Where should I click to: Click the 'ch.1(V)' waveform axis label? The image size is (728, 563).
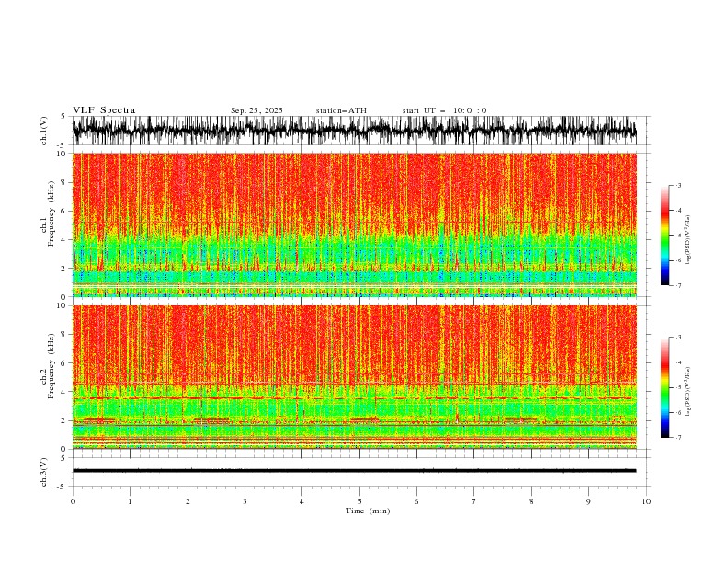click(x=44, y=131)
